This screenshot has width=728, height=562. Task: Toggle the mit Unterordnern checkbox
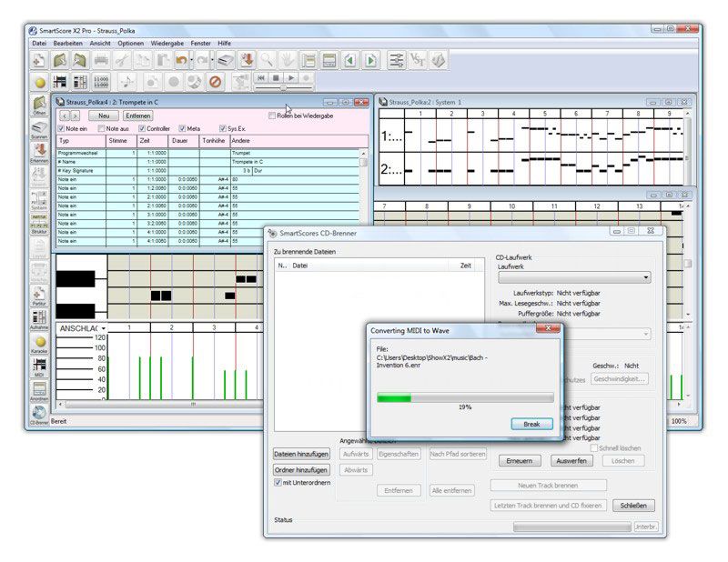[278, 483]
